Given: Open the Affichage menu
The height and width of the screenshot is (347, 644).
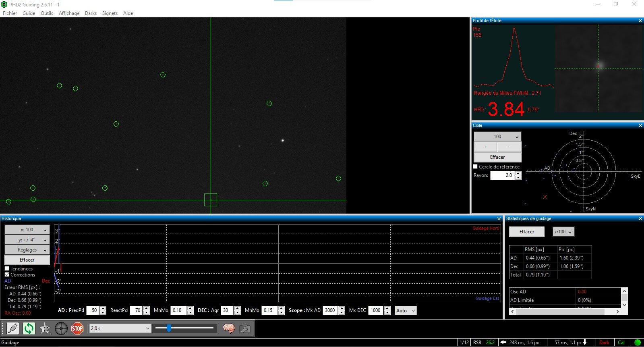Looking at the screenshot, I should pos(69,13).
